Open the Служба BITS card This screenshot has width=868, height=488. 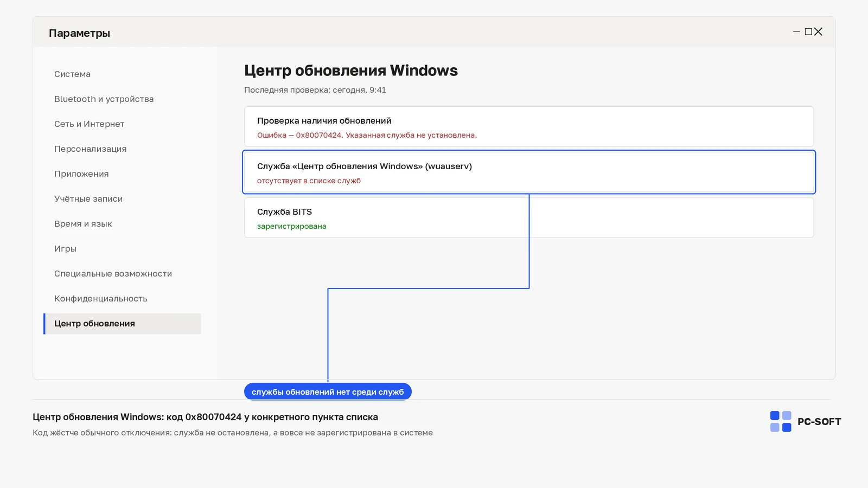(x=529, y=217)
